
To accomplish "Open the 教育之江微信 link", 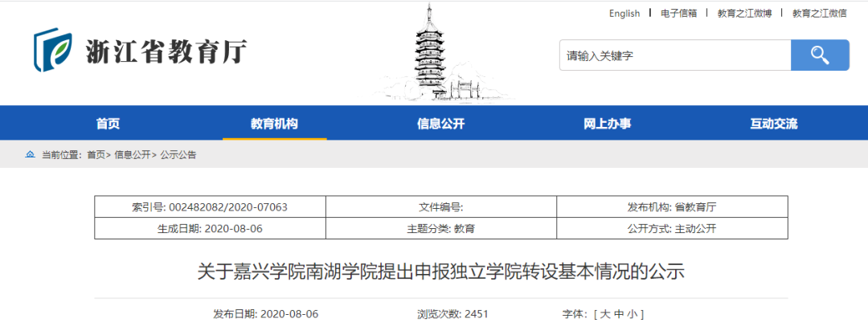I will point(819,13).
